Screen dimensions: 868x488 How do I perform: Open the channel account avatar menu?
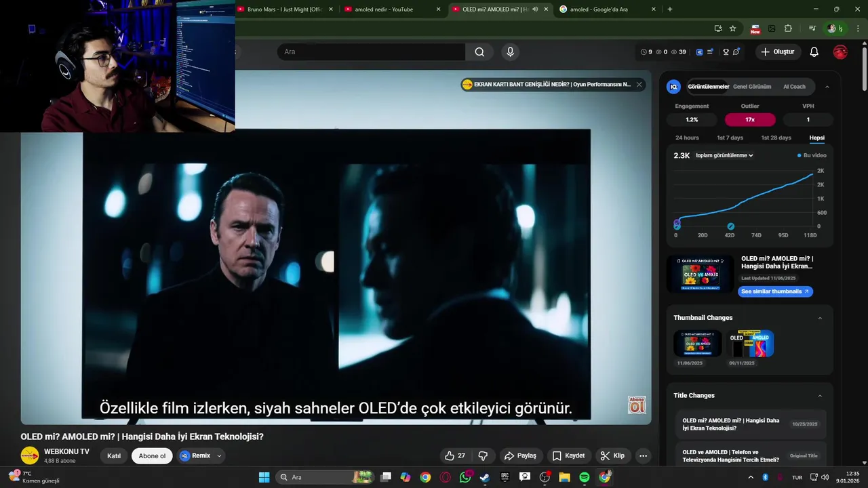(840, 52)
